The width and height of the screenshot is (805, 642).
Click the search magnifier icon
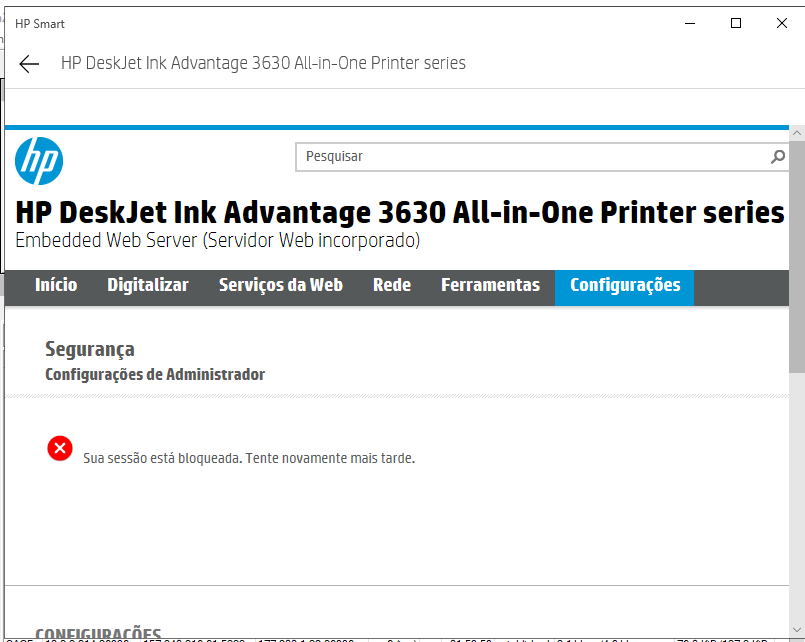pyautogui.click(x=777, y=157)
